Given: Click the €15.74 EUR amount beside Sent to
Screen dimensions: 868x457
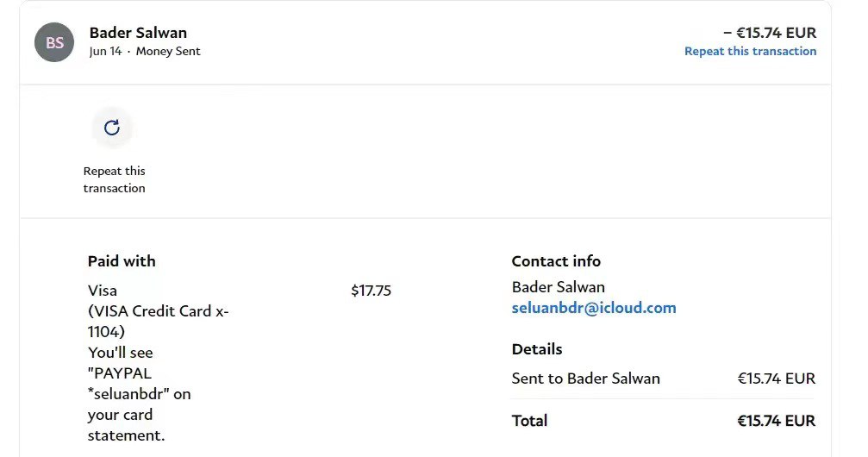Looking at the screenshot, I should click(x=776, y=379).
